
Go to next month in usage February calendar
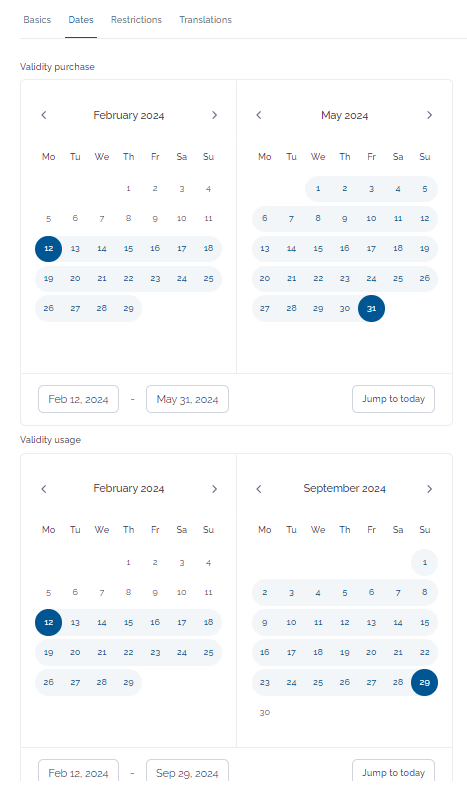[214, 489]
